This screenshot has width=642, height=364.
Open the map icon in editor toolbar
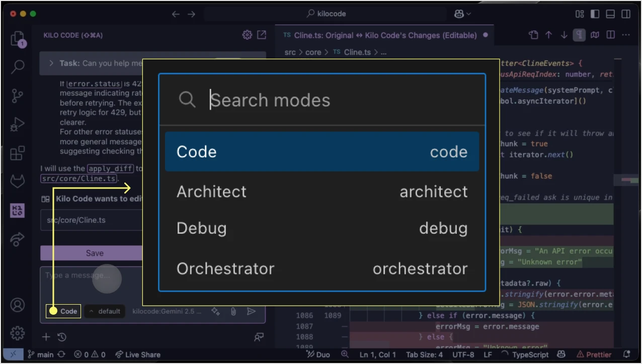pyautogui.click(x=595, y=35)
